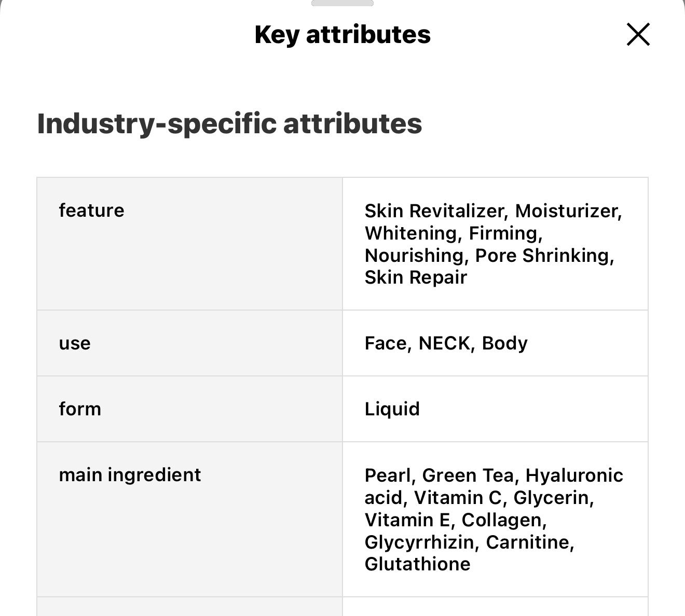
Task: Tap the Pearl, Green Tea ingredient text
Action: [439, 475]
